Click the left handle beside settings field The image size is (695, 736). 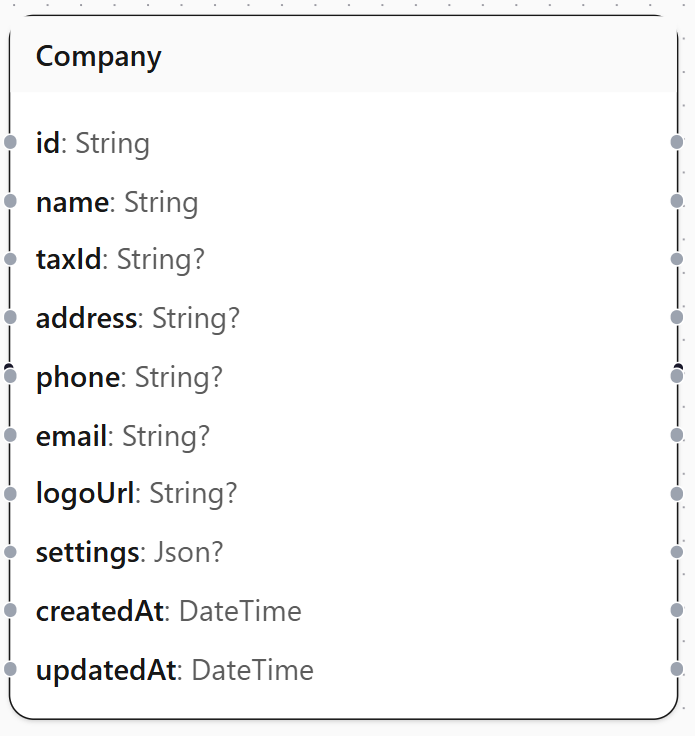click(x=10, y=552)
